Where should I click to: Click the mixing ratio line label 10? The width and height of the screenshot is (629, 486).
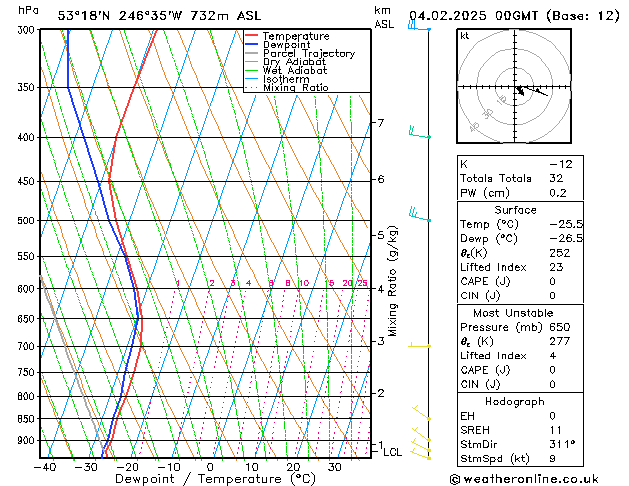click(x=304, y=283)
